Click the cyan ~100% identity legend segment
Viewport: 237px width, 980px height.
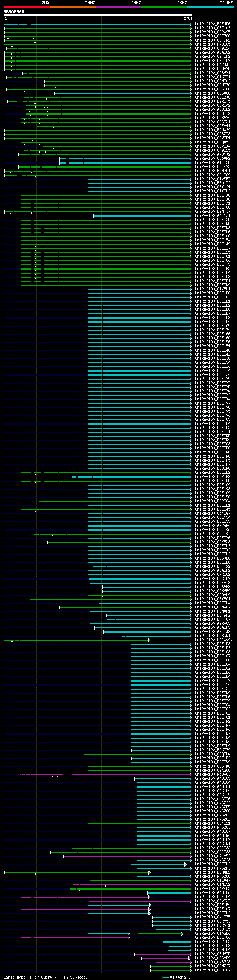click(210, 6)
